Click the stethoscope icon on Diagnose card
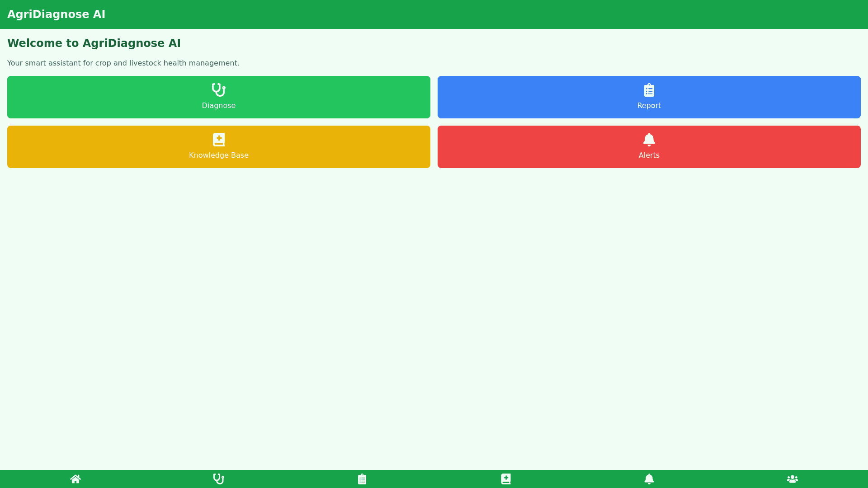Screen dimensions: 868x488 [219, 90]
